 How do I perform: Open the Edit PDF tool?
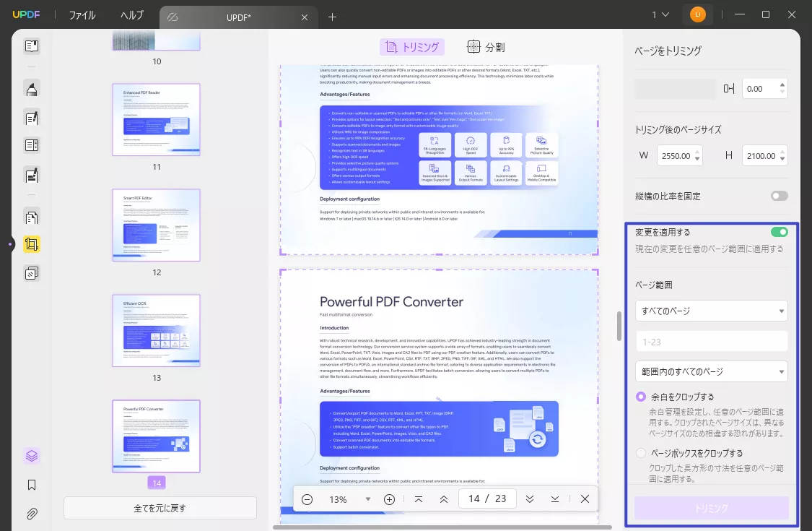(32, 118)
